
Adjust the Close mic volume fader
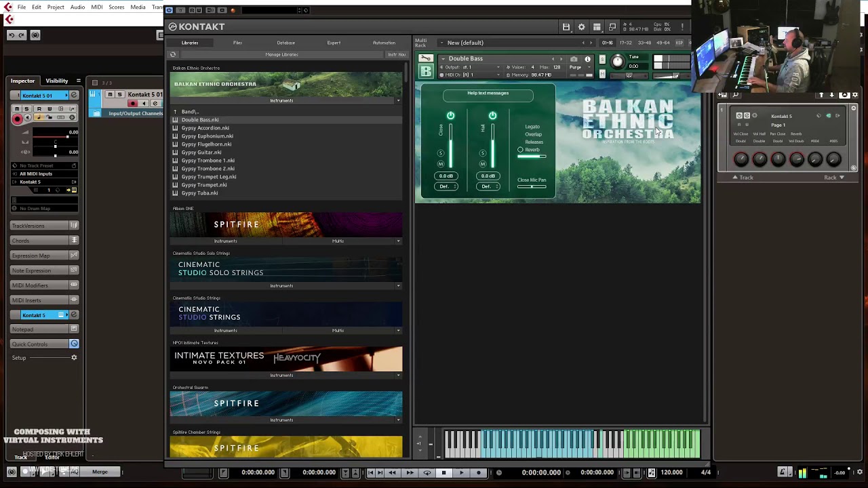[450, 146]
